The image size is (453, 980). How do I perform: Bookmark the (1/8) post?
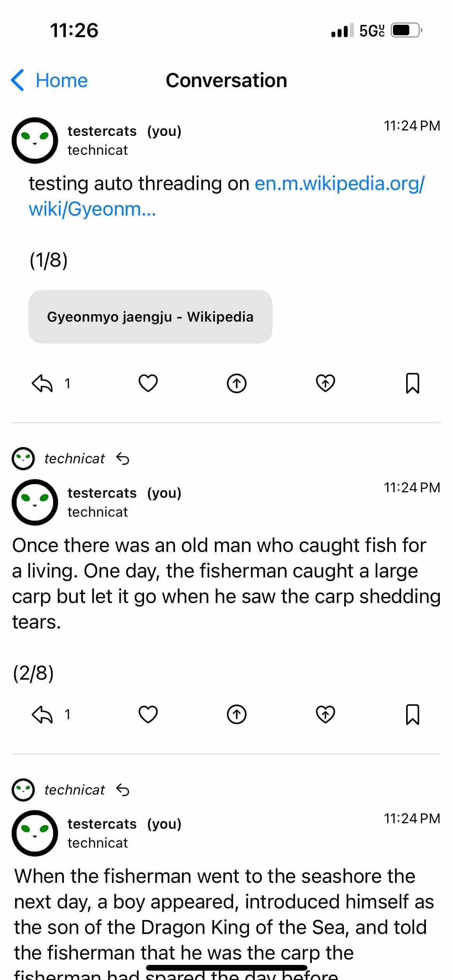(x=412, y=384)
